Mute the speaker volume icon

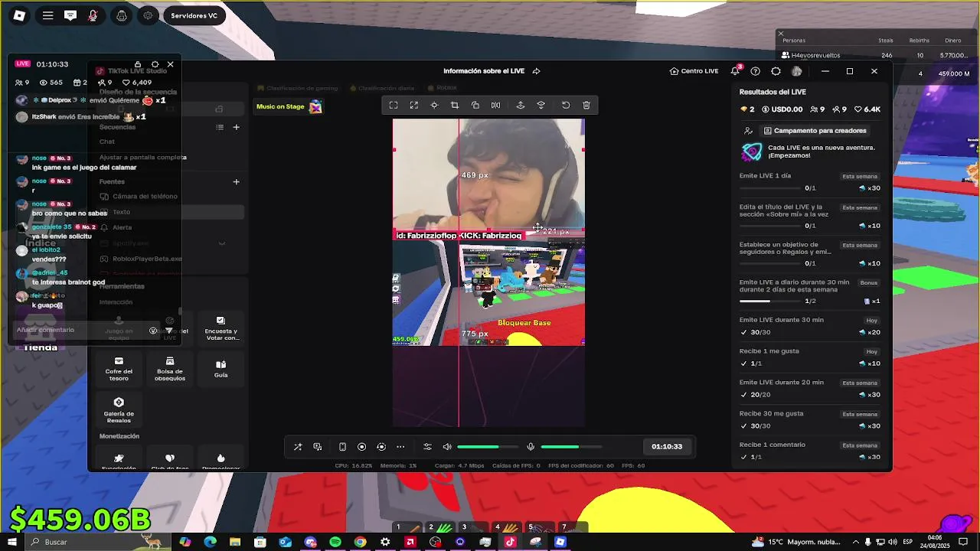pos(447,447)
